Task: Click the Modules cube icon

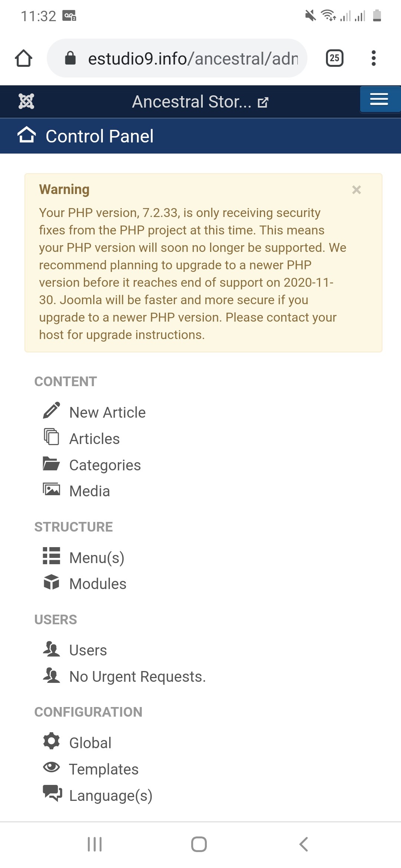Action: [51, 582]
